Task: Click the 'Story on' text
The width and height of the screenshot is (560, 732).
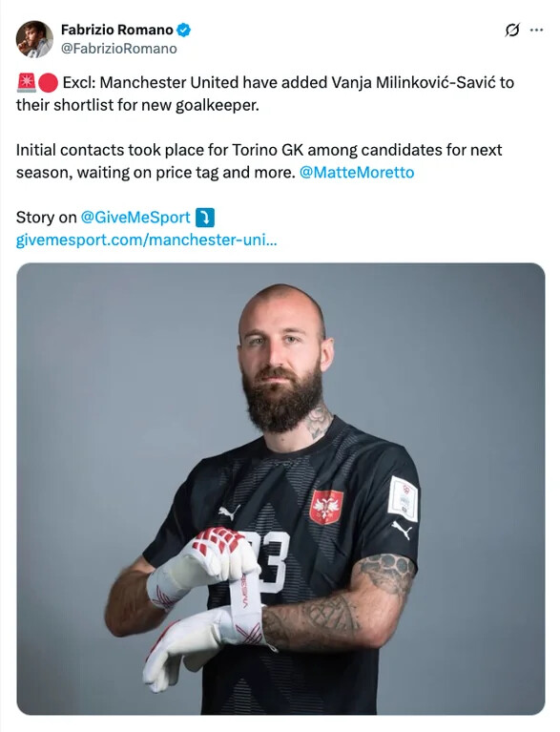Action: click(x=46, y=217)
